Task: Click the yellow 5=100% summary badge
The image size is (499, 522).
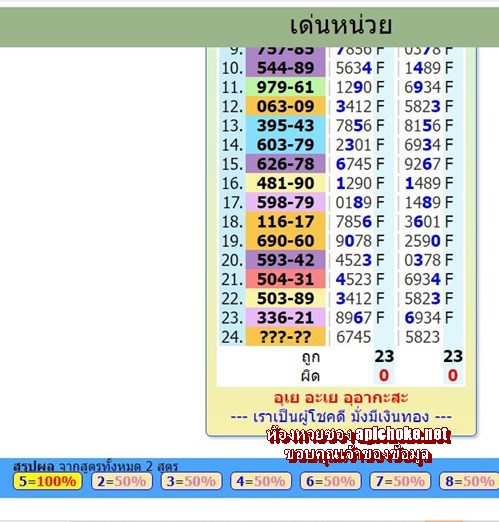Action: coord(47,481)
